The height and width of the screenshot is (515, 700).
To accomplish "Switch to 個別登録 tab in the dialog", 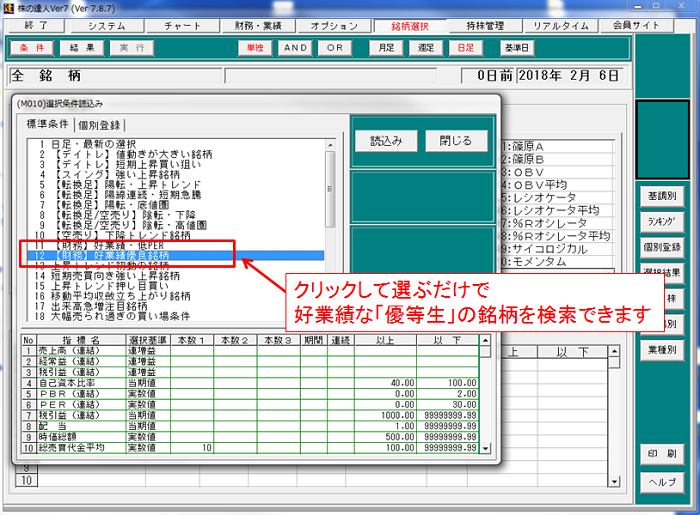I will (98, 125).
